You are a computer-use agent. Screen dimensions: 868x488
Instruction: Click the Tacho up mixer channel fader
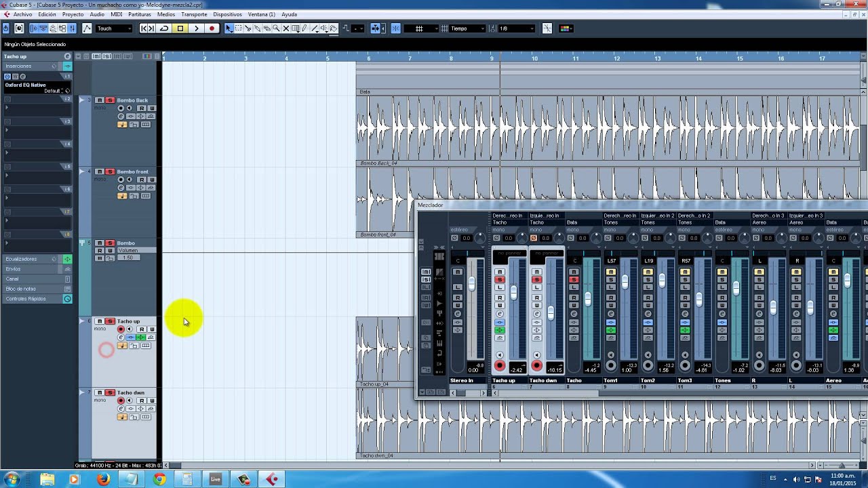point(514,293)
